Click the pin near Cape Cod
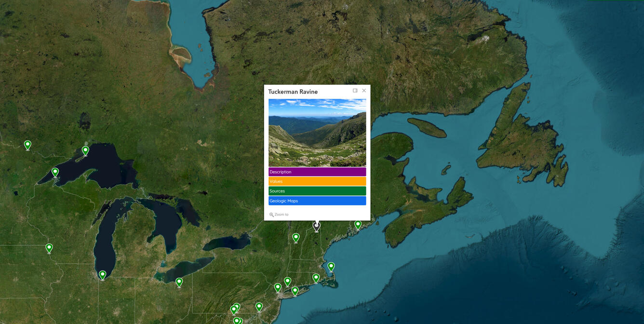The height and width of the screenshot is (324, 644). pos(331,266)
